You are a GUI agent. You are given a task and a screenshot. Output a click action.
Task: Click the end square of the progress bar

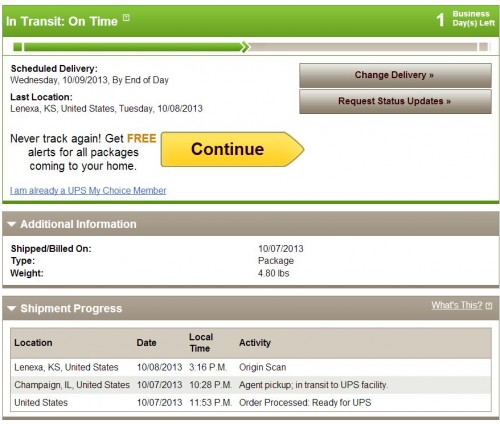(483, 47)
